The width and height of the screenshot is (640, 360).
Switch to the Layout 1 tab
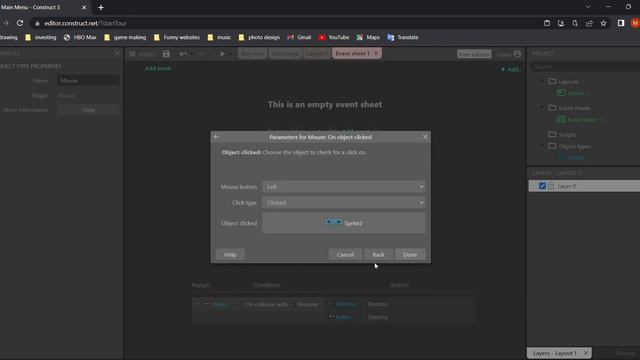pyautogui.click(x=317, y=53)
